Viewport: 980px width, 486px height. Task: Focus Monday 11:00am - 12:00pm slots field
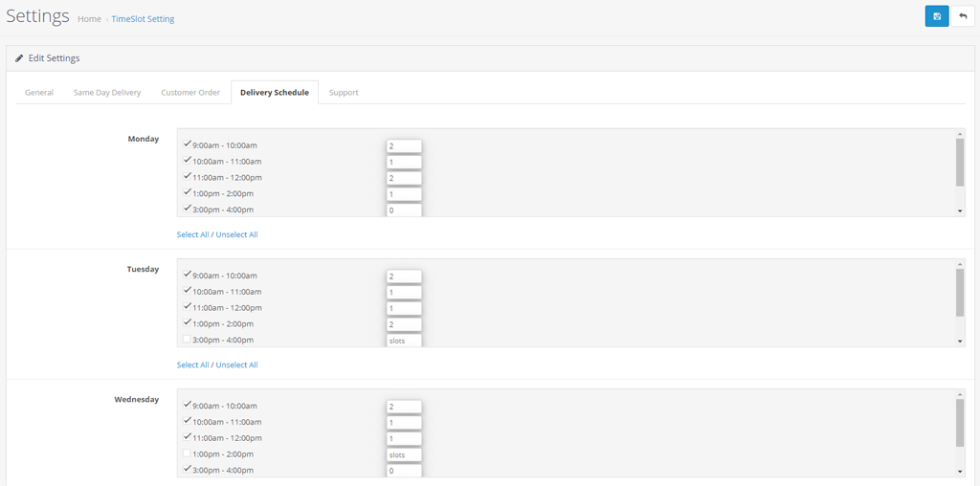[x=404, y=179]
